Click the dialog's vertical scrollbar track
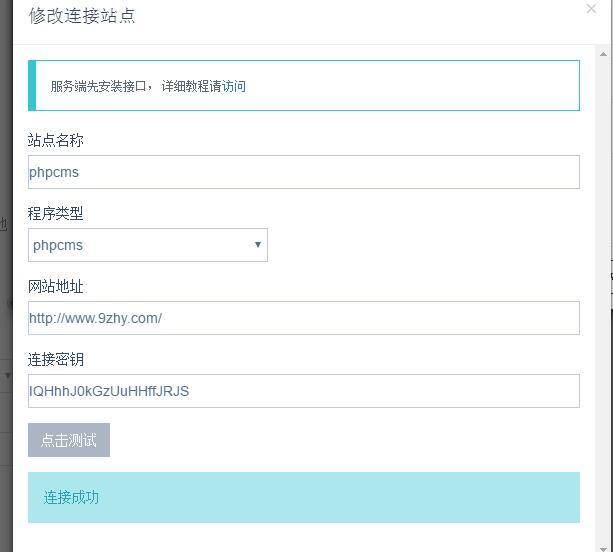This screenshot has height=552, width=613. click(x=603, y=301)
